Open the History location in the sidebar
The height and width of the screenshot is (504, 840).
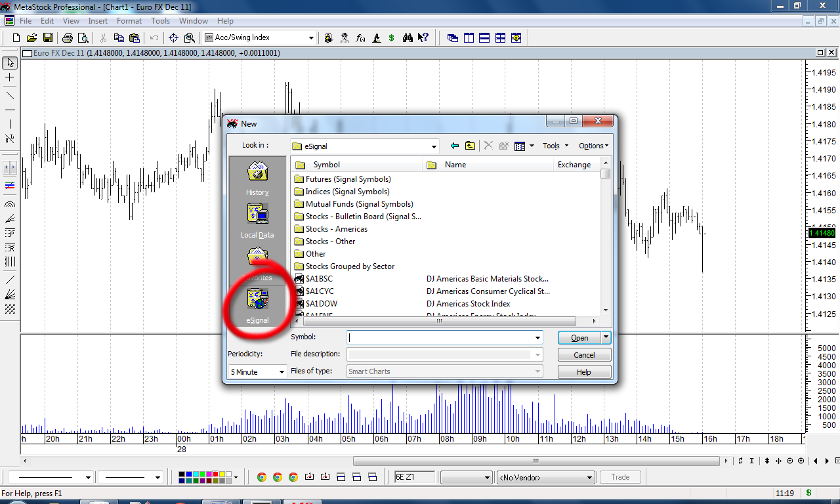[257, 177]
